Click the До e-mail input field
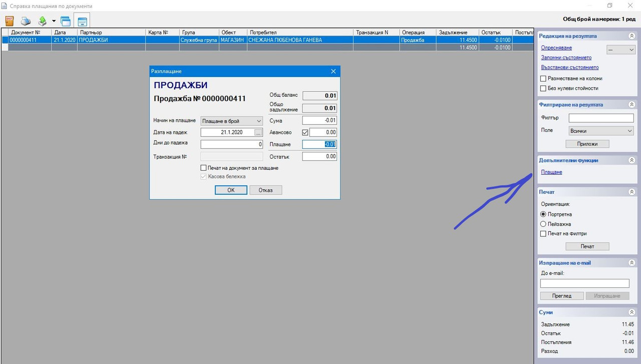 [x=584, y=283]
